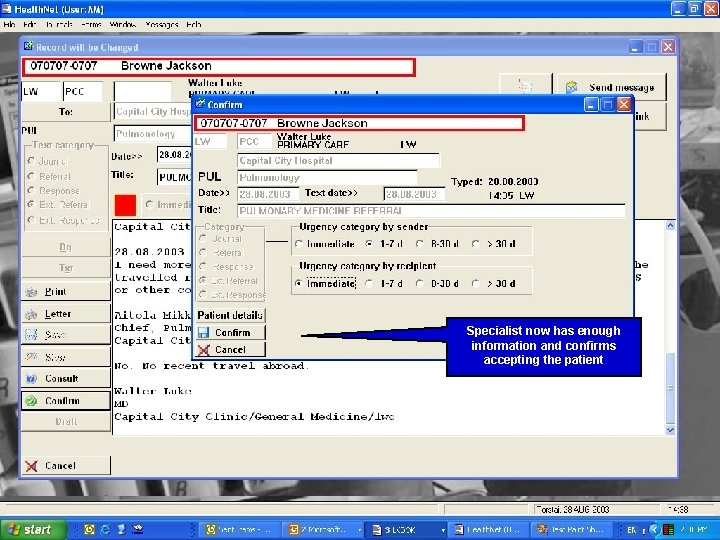Image resolution: width=720 pixels, height=540 pixels.
Task: Click the message text scrollbar thumb
Action: click(x=670, y=388)
